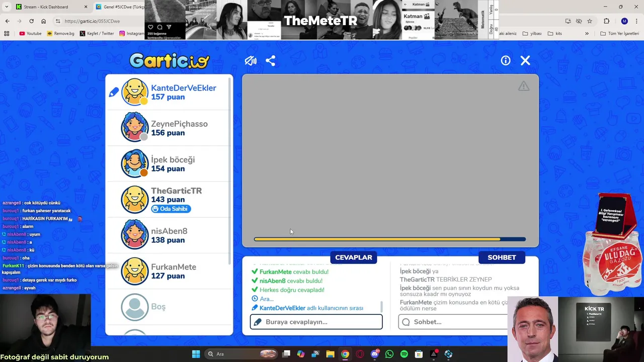Click 'nisAben8 cevabı buldu!' message
The height and width of the screenshot is (362, 644).
pos(291,281)
